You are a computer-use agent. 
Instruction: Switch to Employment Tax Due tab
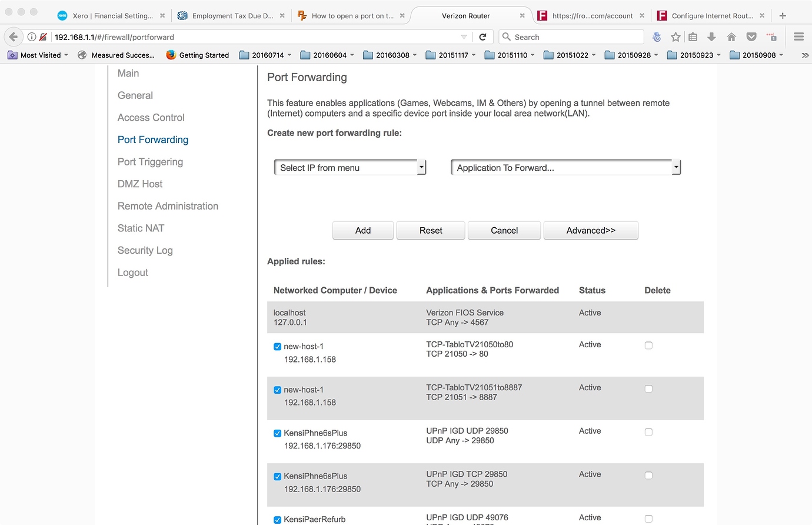pos(232,16)
